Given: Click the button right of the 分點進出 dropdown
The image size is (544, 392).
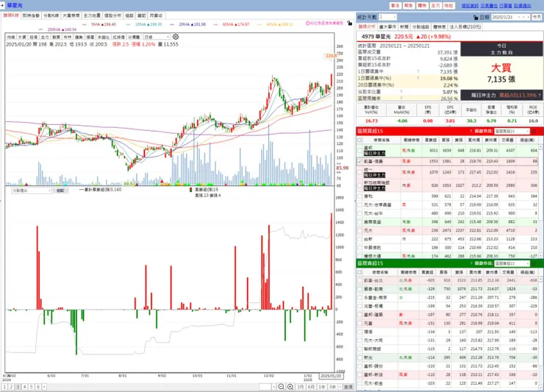Looking at the screenshot, I should 60,190.
